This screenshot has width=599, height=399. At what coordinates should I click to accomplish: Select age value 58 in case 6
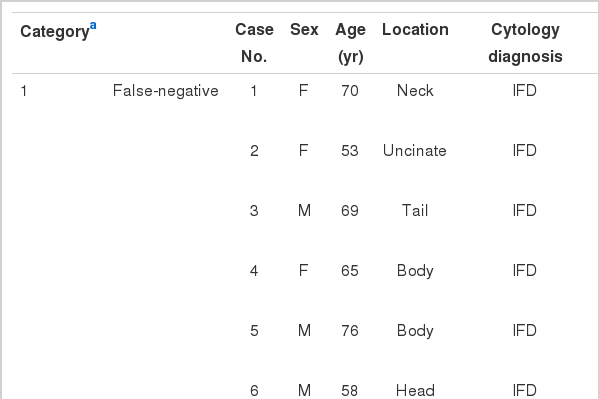350,391
